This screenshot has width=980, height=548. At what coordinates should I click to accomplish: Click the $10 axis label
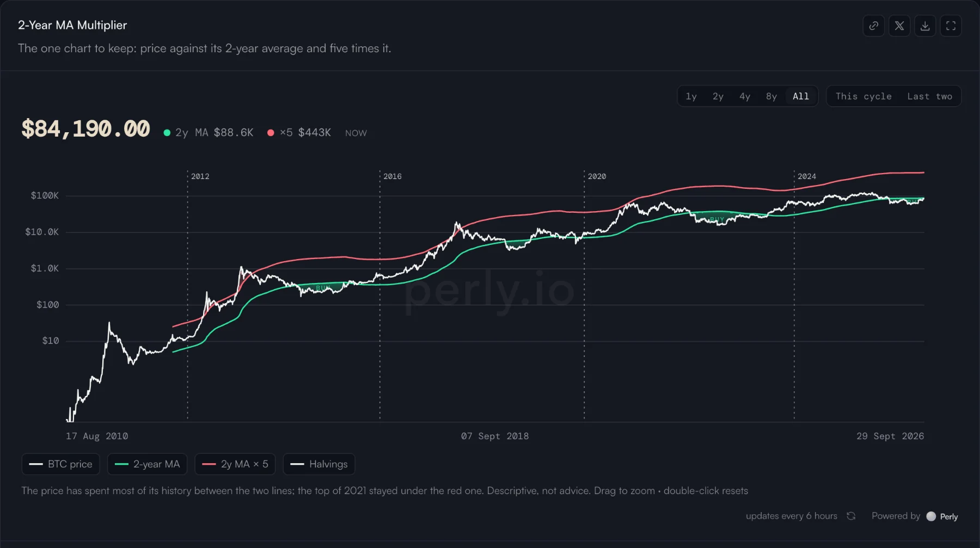click(x=51, y=341)
